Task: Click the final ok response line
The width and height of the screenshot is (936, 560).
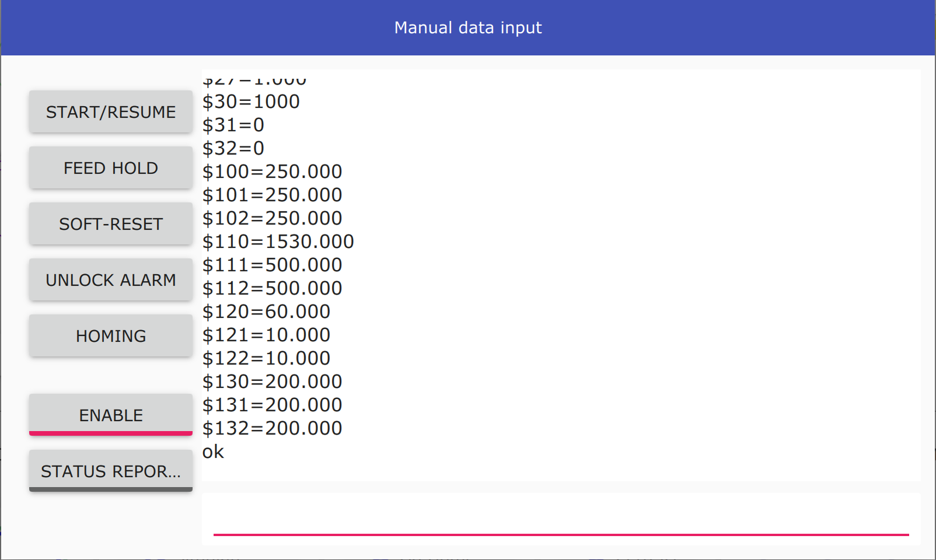Action: [213, 452]
